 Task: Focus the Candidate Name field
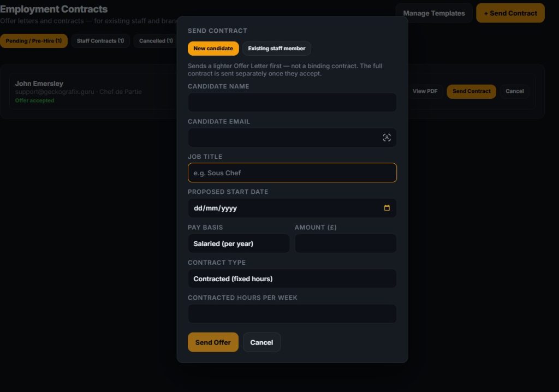[292, 103]
